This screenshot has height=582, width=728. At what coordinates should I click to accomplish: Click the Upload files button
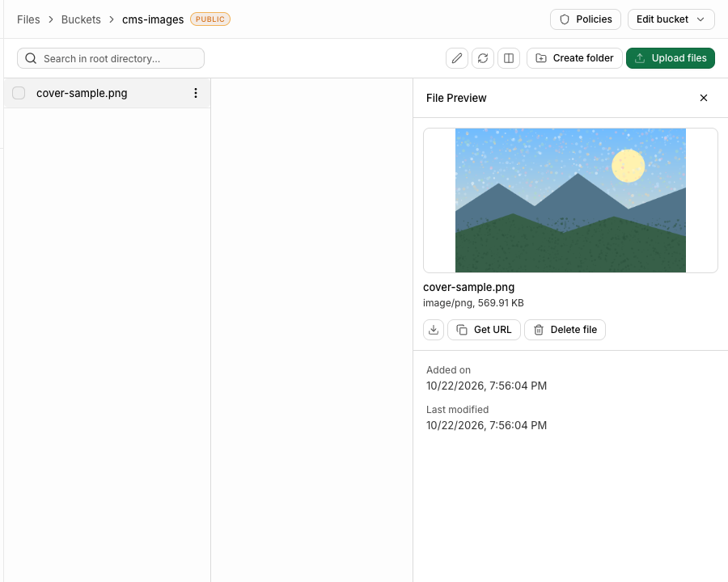(x=671, y=58)
